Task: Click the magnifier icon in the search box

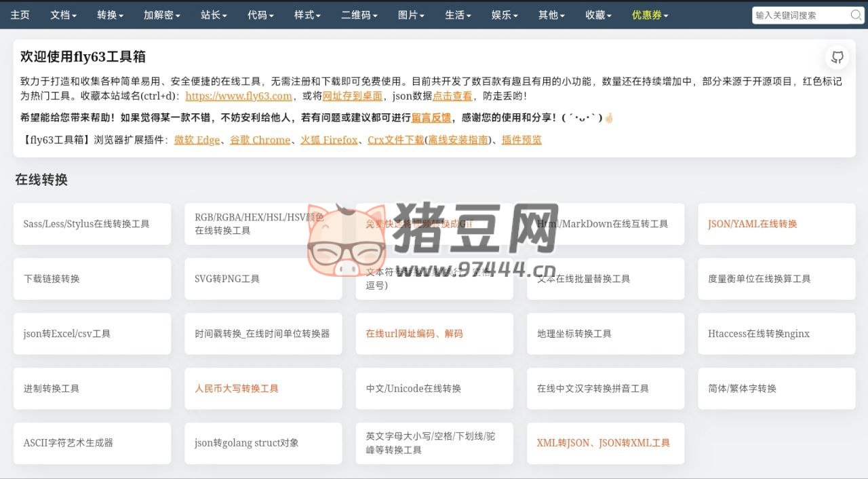Action: coord(856,14)
